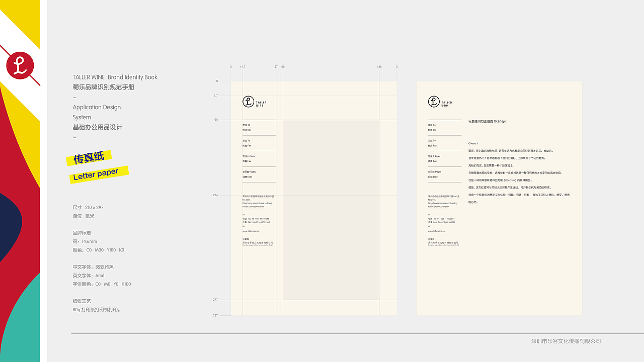Click the Taller Wine logo on the gridded template
The image size is (644, 362).
click(x=255, y=102)
